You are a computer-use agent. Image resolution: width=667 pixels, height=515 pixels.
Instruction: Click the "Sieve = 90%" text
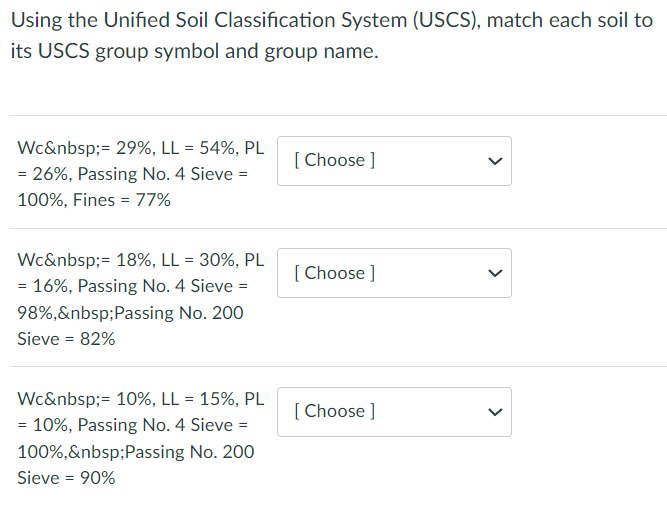click(66, 478)
